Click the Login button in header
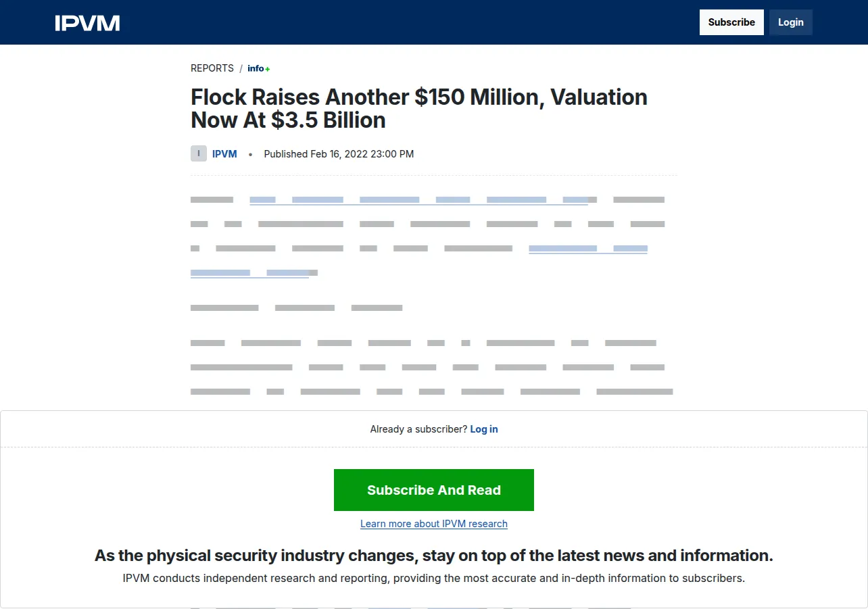The height and width of the screenshot is (609, 868). tap(791, 22)
